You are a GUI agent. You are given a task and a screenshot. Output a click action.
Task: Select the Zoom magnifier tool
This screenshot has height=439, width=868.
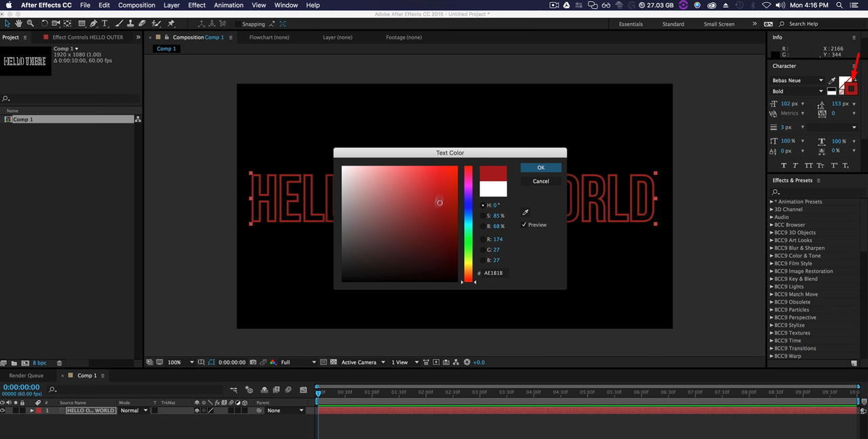point(31,24)
